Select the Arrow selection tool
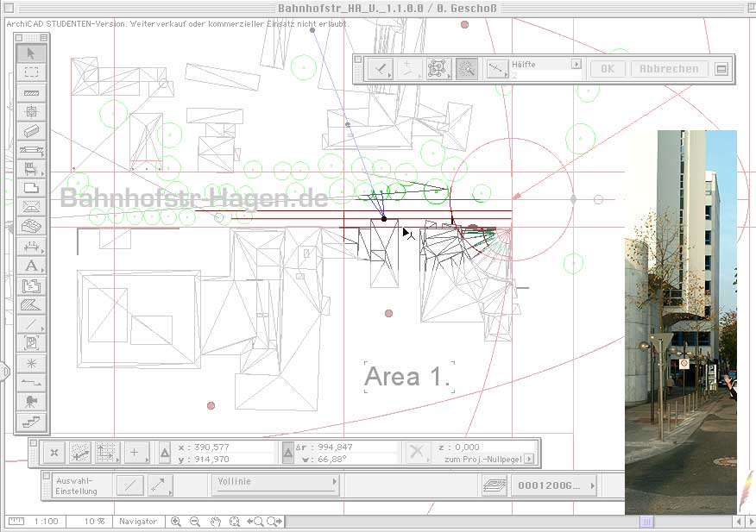Image resolution: width=756 pixels, height=532 pixels. pos(32,53)
